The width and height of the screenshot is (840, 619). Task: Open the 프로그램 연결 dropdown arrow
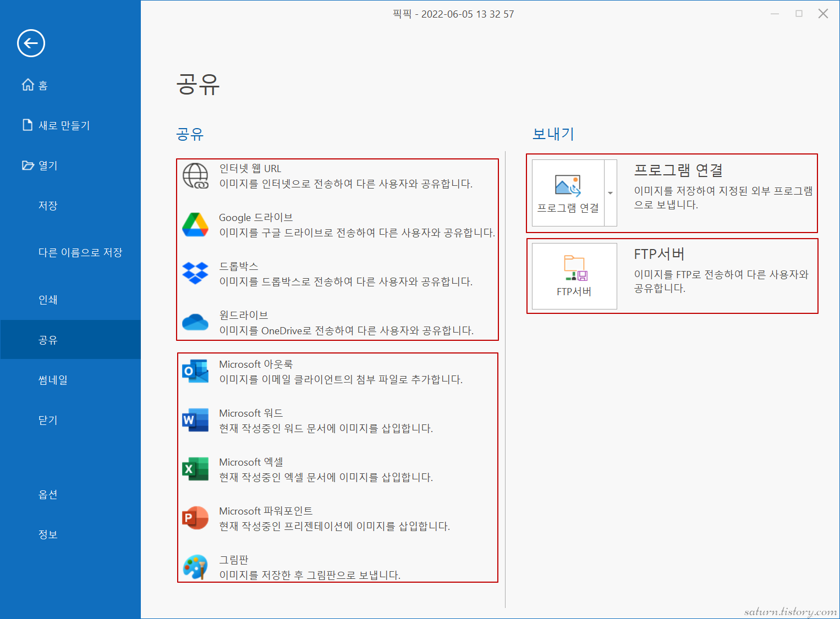tap(611, 193)
